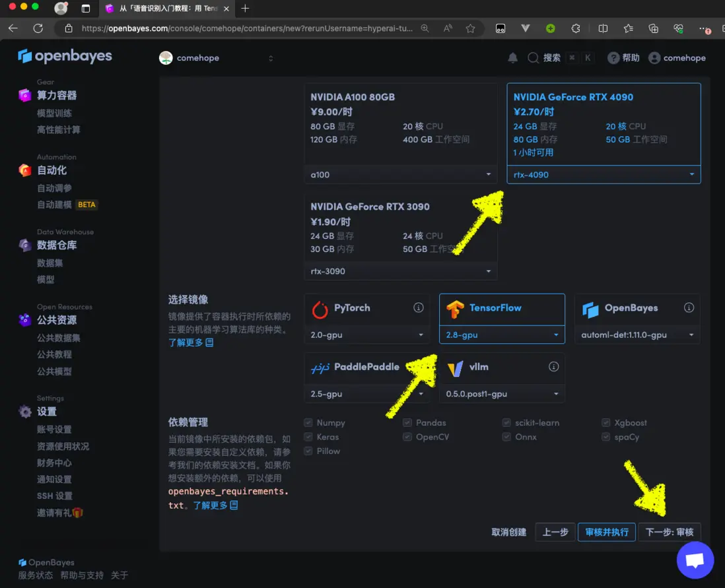The image size is (725, 588).
Task: Open the notifications bell
Action: coord(512,58)
